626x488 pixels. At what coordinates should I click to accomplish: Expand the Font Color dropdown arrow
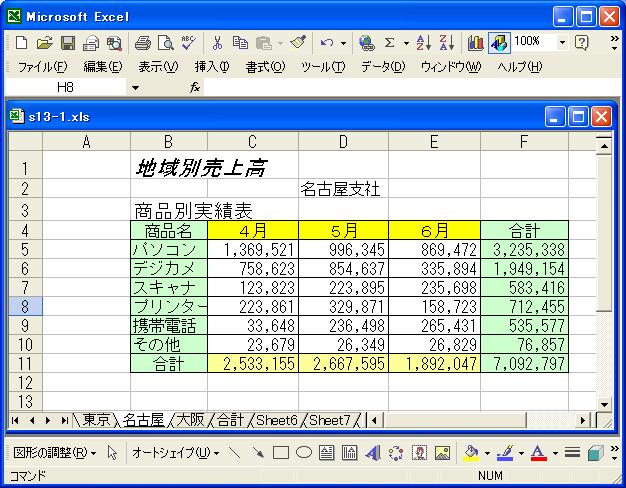point(555,453)
